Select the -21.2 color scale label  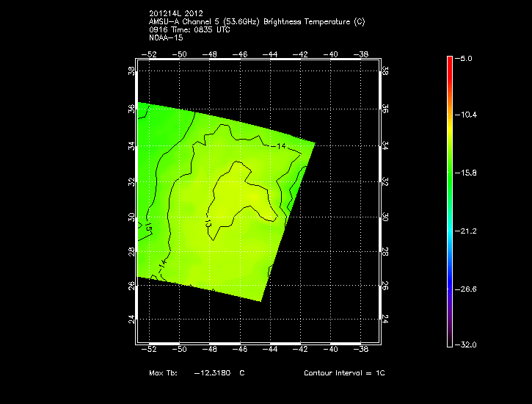pos(467,231)
